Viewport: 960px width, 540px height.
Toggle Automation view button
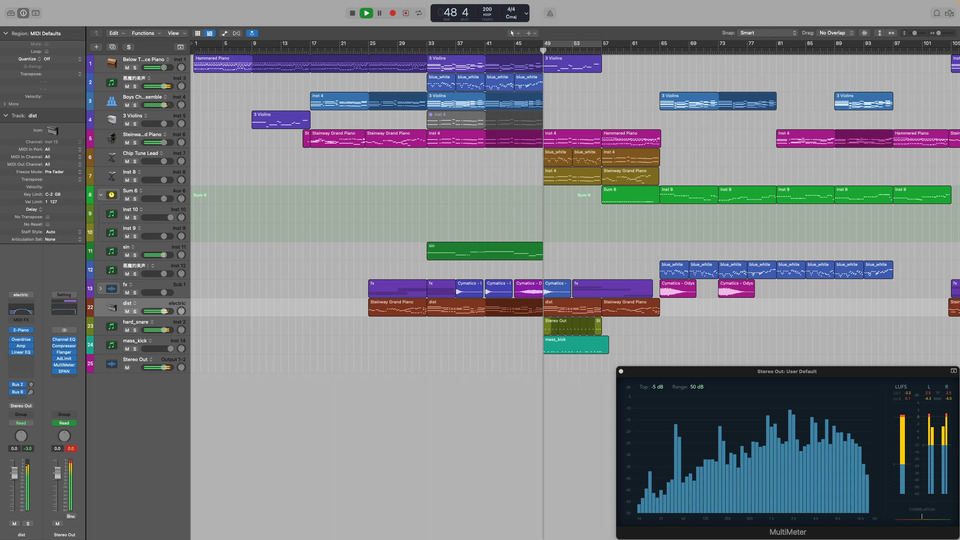pos(223,33)
